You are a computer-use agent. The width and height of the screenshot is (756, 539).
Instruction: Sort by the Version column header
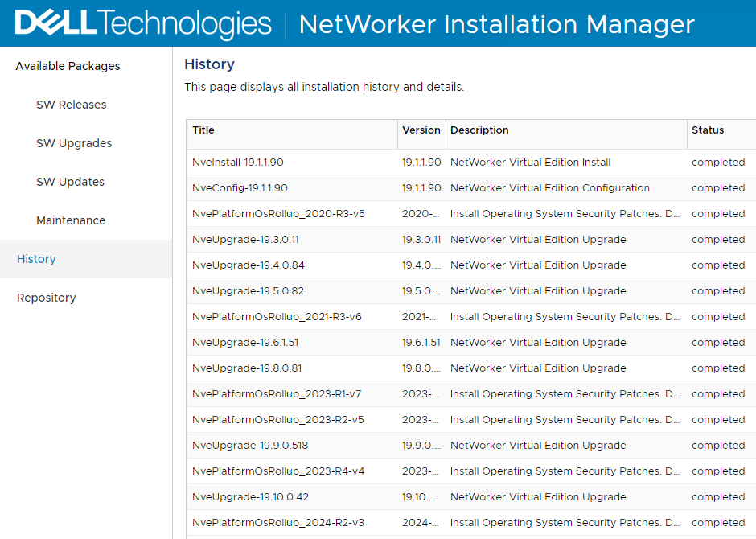pos(421,130)
